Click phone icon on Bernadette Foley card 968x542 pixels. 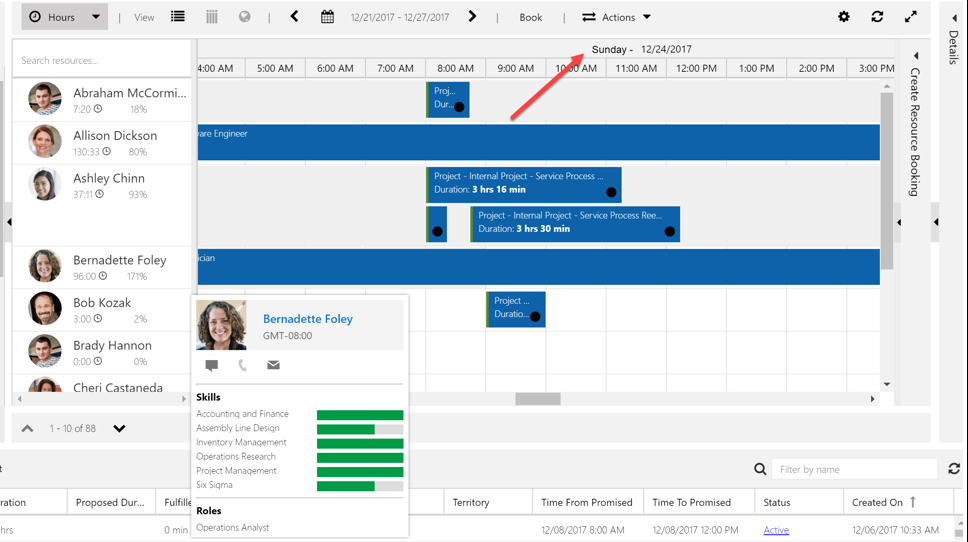click(242, 366)
